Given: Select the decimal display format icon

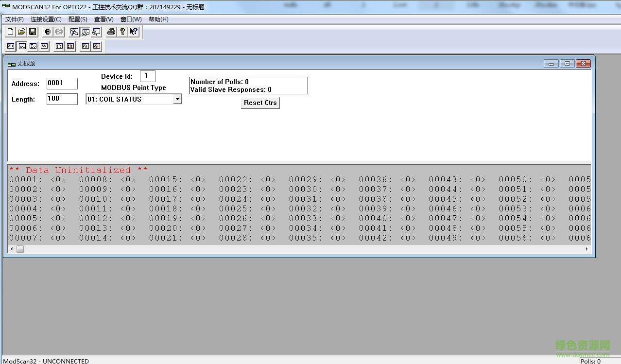Looking at the screenshot, I should pos(22,46).
